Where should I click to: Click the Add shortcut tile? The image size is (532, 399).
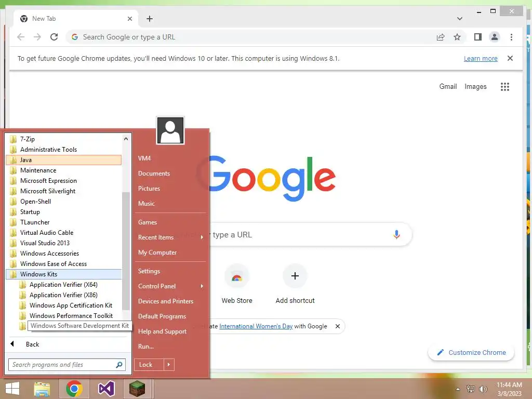pos(295,284)
